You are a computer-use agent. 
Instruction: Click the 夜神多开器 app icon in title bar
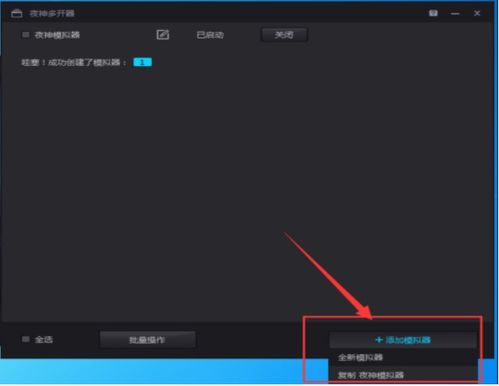coord(17,13)
